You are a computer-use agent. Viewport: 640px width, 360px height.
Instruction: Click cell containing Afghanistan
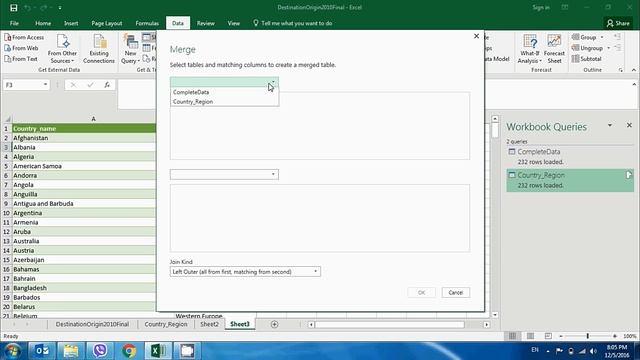[x=84, y=138]
